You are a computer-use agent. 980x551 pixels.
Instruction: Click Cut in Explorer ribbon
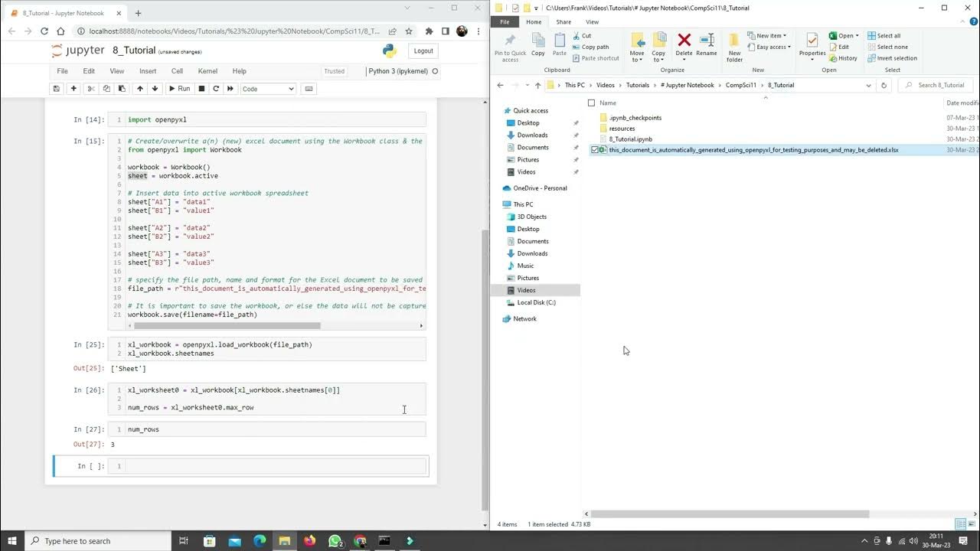click(582, 35)
